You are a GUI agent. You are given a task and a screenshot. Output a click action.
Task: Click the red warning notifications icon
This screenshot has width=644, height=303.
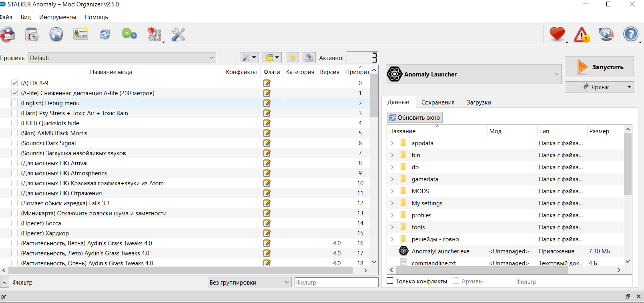coord(582,35)
